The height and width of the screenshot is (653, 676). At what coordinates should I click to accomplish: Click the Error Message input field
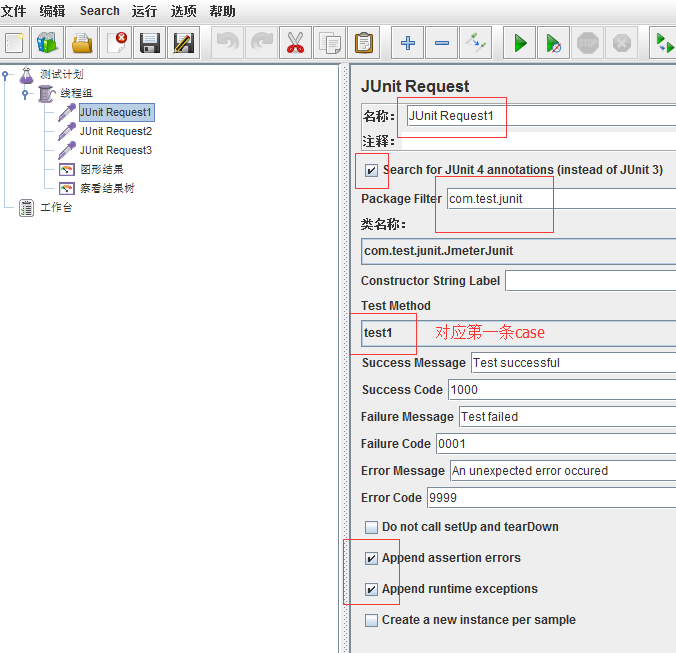coord(563,471)
